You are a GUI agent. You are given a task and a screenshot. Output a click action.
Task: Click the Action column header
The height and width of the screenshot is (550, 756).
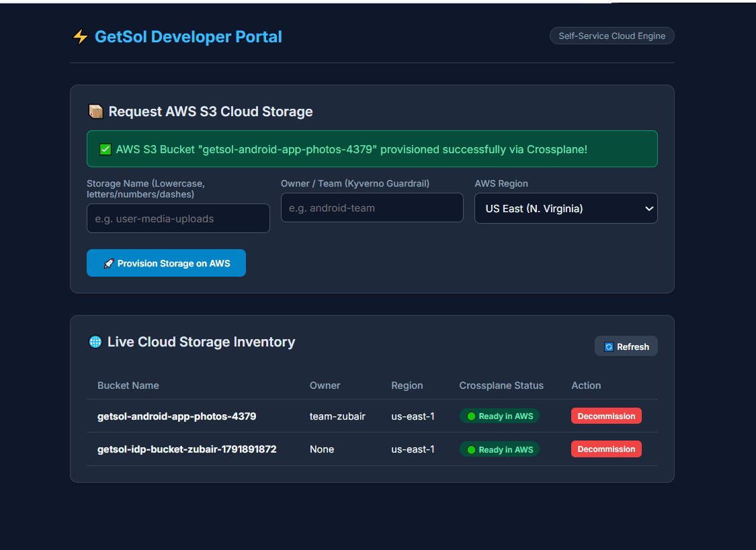(586, 385)
